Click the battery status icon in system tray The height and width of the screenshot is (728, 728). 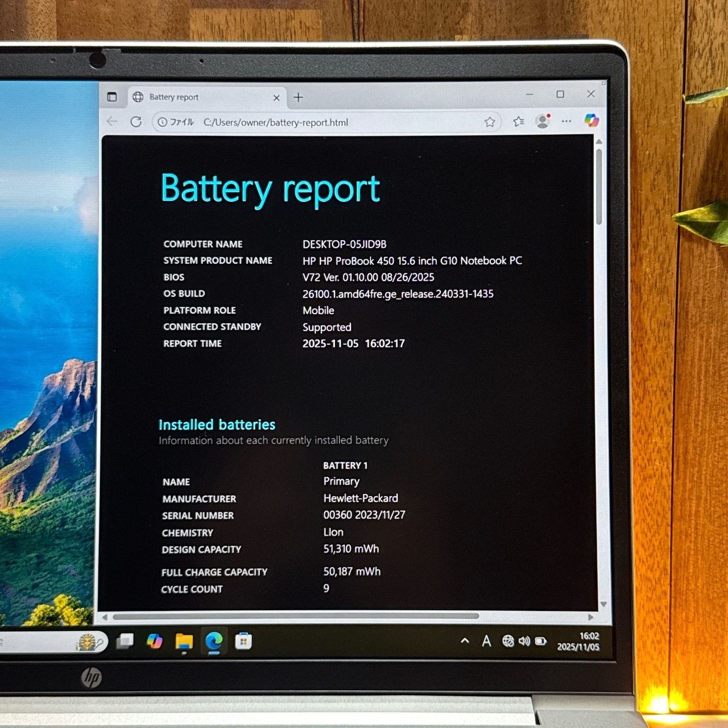tap(541, 641)
